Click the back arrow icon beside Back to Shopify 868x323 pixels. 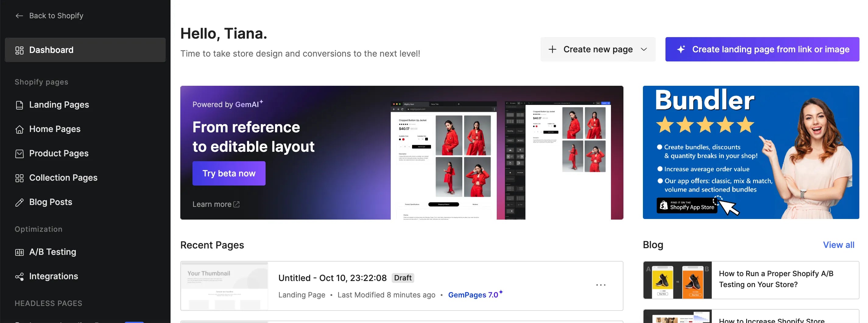[x=19, y=16]
